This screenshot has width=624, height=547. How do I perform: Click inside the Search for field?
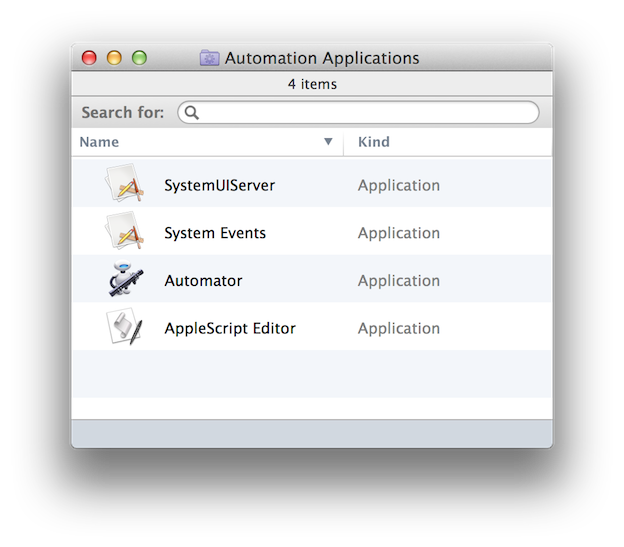(x=358, y=113)
